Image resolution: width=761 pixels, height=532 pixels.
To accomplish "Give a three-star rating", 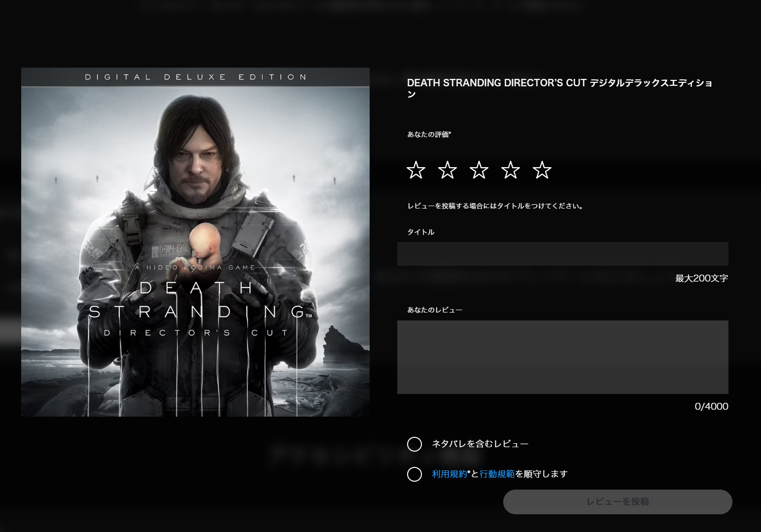I will pyautogui.click(x=479, y=170).
